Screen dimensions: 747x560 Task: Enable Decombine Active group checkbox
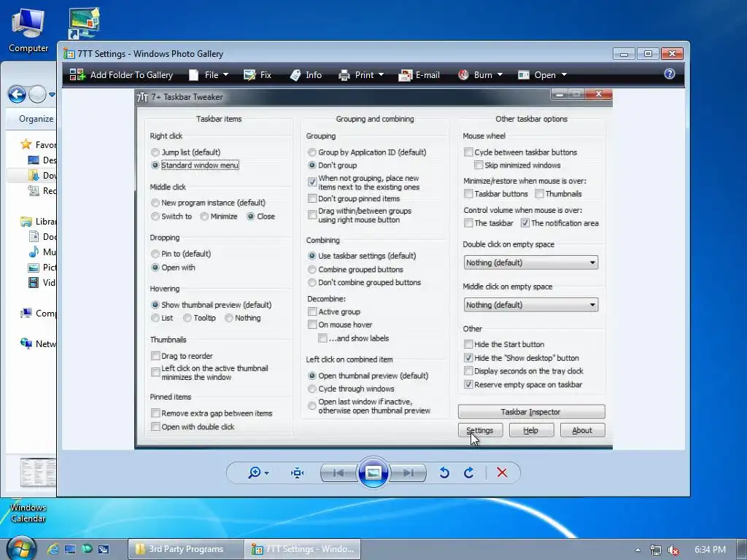click(312, 311)
